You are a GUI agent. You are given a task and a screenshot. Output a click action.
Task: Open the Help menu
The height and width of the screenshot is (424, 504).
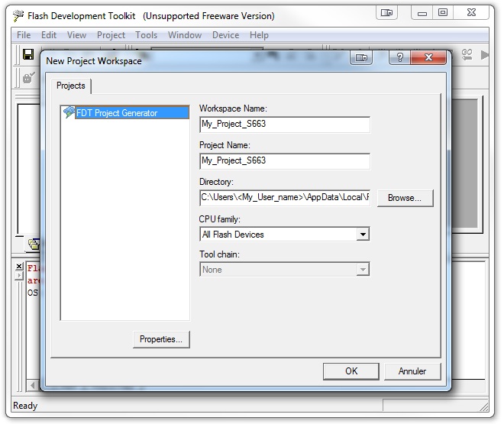pyautogui.click(x=259, y=34)
